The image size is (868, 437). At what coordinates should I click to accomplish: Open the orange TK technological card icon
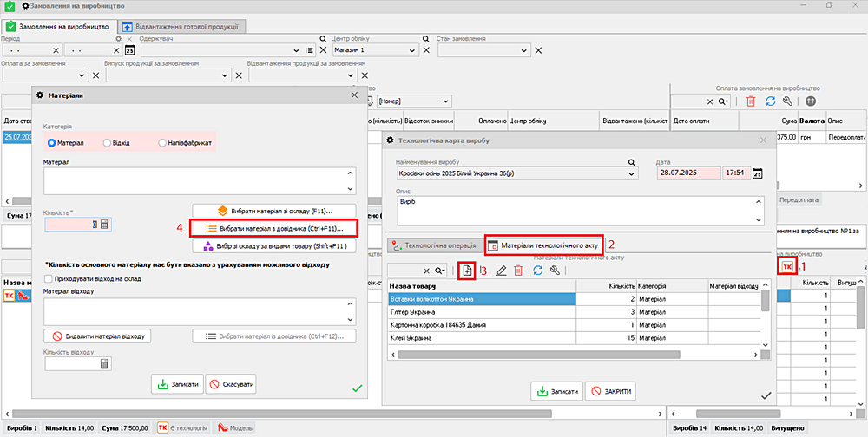[x=786, y=266]
